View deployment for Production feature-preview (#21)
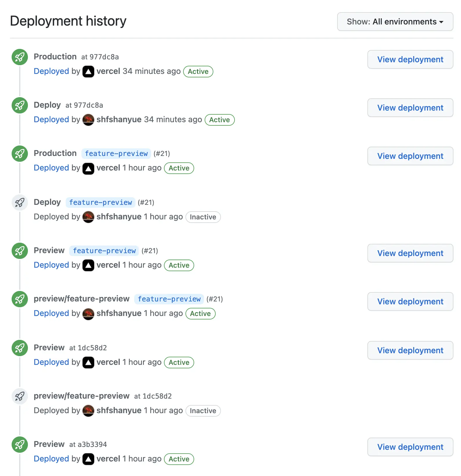This screenshot has height=476, width=461. click(x=410, y=156)
